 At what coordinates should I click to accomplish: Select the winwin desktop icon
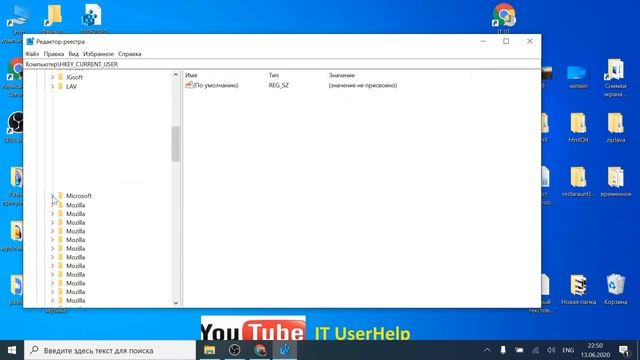click(578, 77)
